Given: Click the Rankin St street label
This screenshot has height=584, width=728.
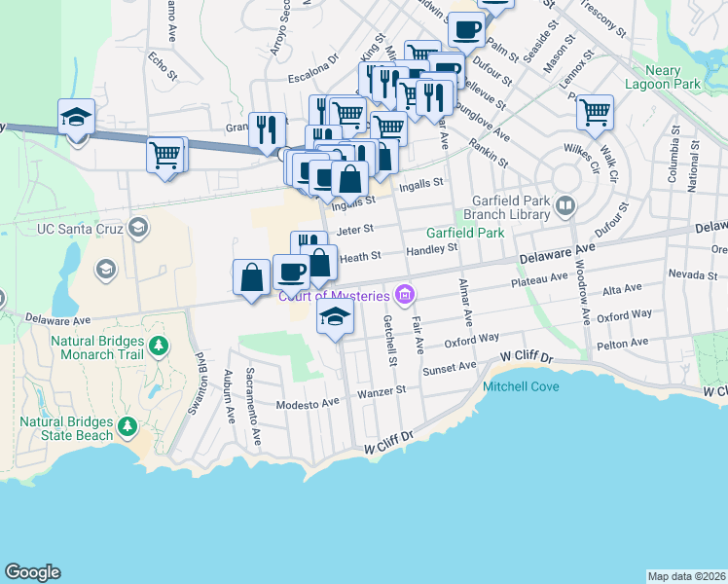Looking at the screenshot, I should pos(489,153).
